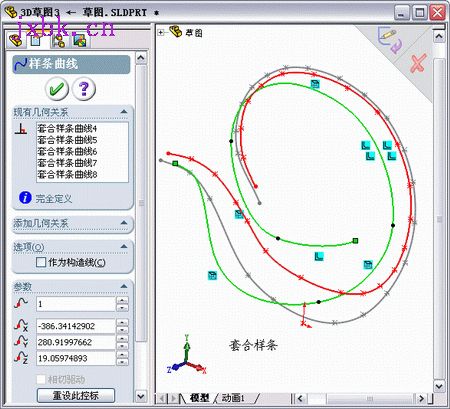Toggle the greyed 相切驱动 checkbox
The image size is (450, 409).
tap(41, 379)
